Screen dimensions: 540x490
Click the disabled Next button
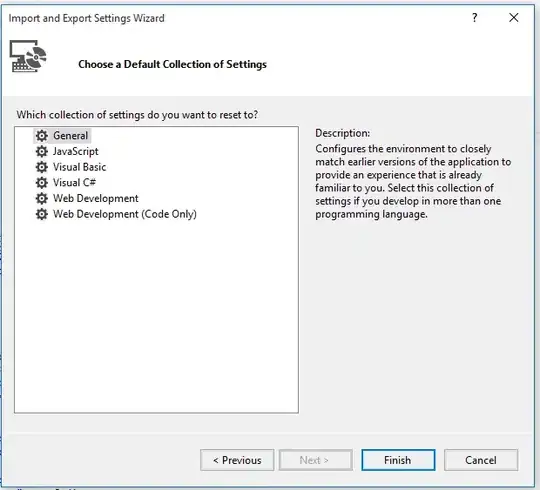(315, 460)
